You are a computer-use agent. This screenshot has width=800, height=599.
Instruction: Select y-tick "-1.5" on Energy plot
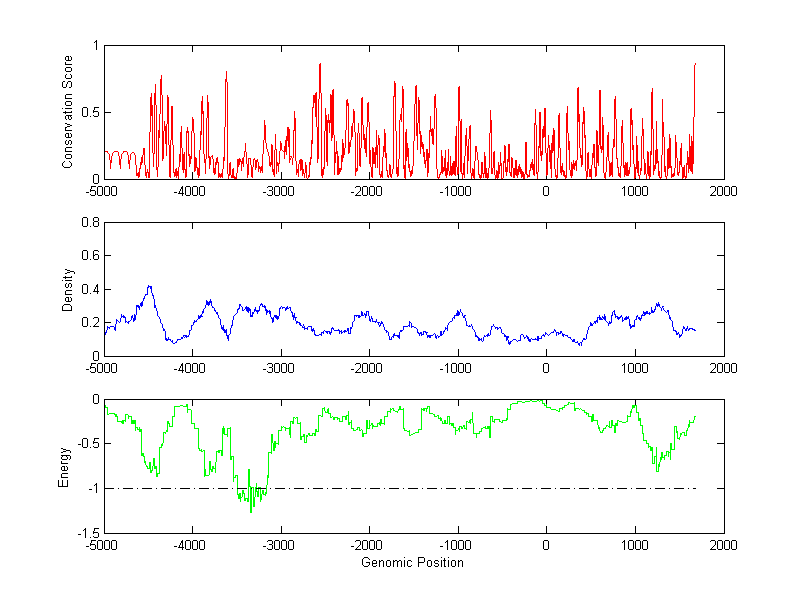(x=88, y=533)
